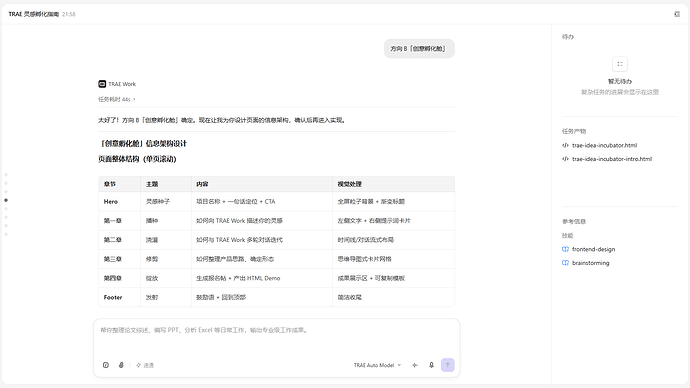Jump to the last conversation navigation dot

(x=6, y=234)
